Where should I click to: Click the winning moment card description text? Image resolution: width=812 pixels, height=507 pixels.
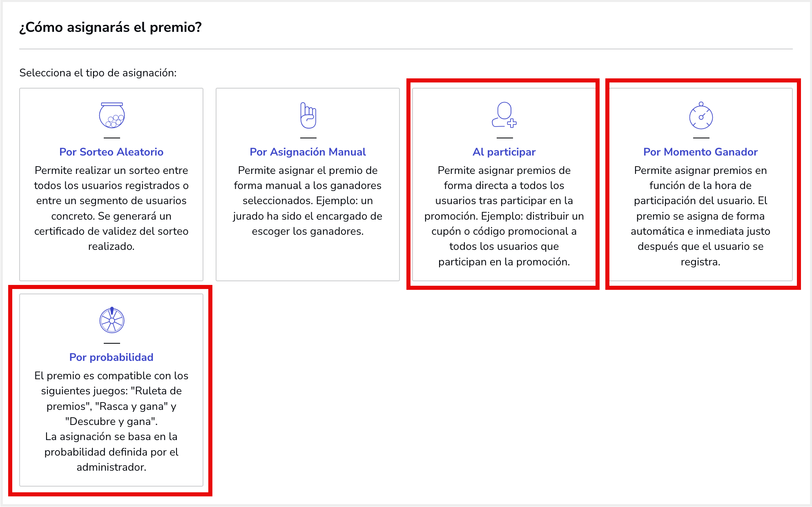click(x=700, y=216)
